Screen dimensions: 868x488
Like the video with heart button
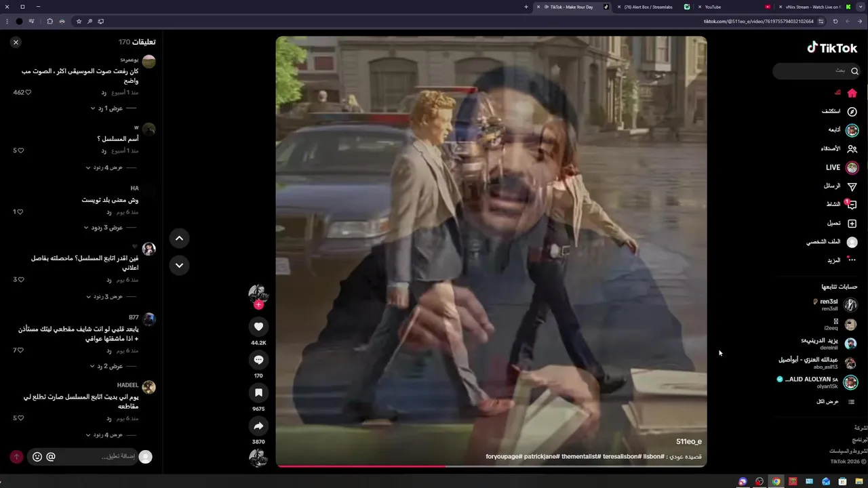click(258, 327)
